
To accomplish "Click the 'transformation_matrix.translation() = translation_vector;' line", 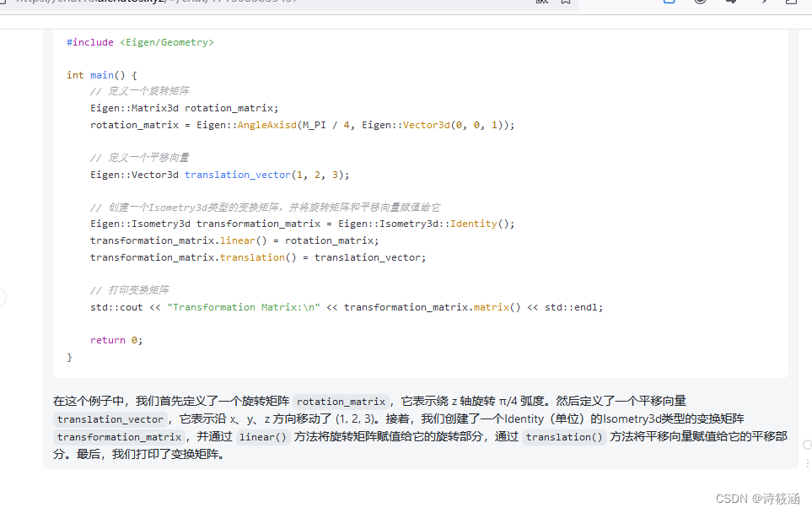I will (258, 257).
